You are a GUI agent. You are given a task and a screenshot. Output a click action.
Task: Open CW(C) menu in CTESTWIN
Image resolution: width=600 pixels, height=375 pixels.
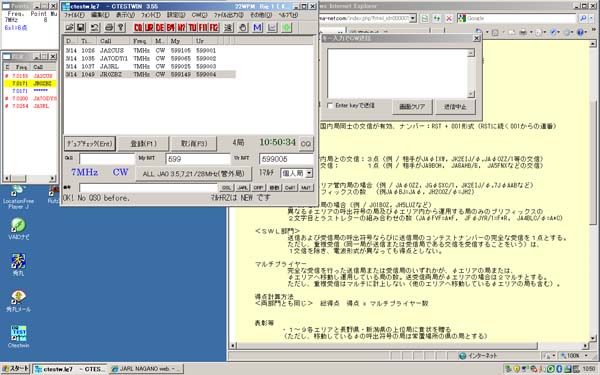pos(199,15)
